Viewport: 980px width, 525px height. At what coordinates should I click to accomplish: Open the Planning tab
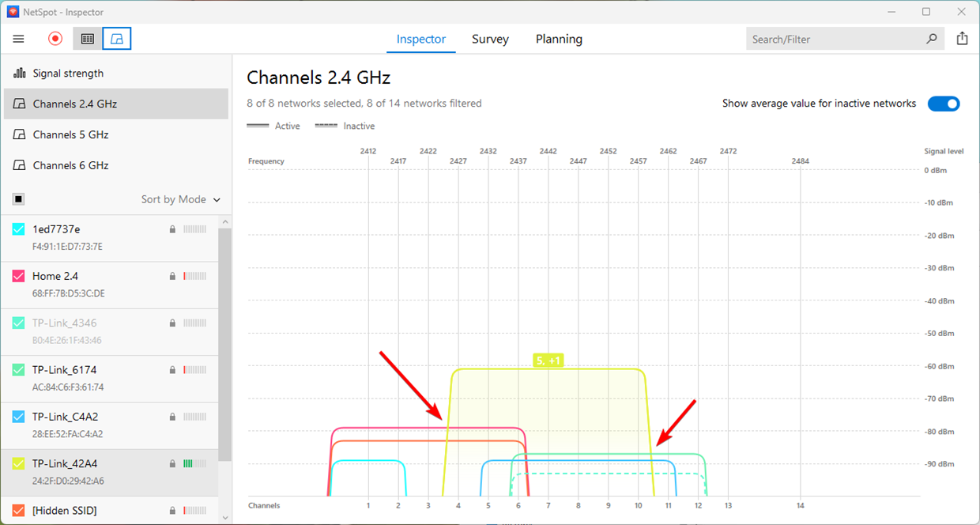(x=559, y=39)
